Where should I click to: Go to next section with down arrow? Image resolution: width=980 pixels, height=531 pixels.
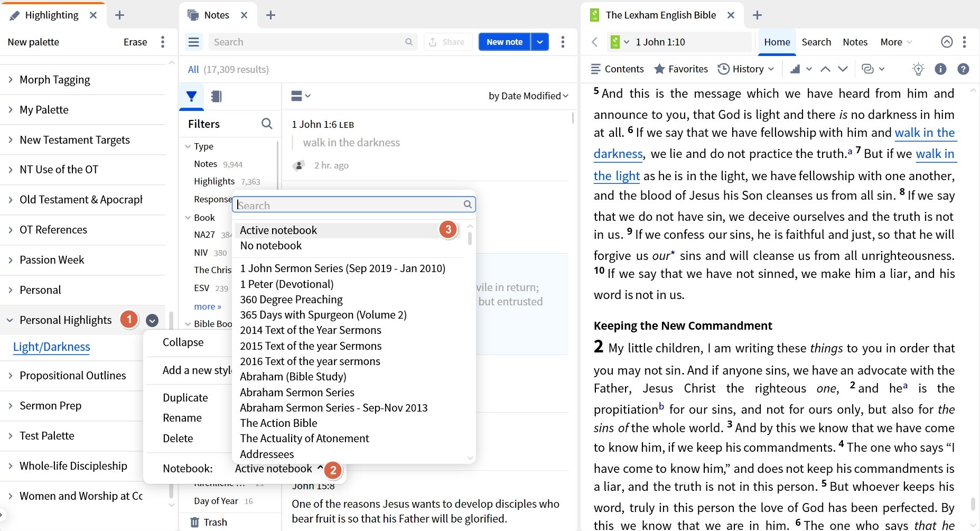843,69
